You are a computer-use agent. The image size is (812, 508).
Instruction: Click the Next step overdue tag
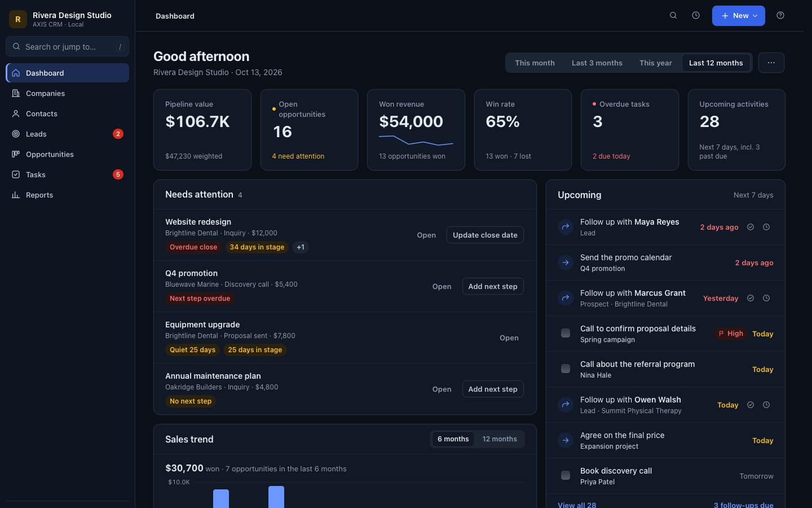pyautogui.click(x=200, y=299)
